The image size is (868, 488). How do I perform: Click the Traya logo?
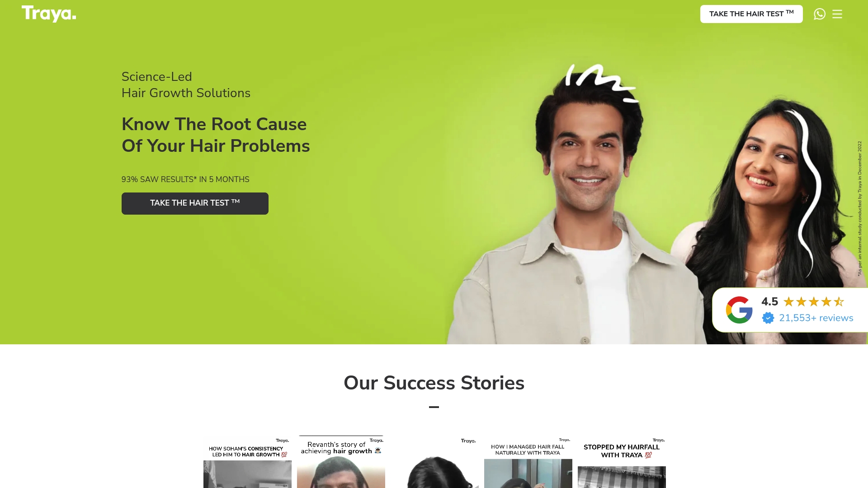click(49, 14)
